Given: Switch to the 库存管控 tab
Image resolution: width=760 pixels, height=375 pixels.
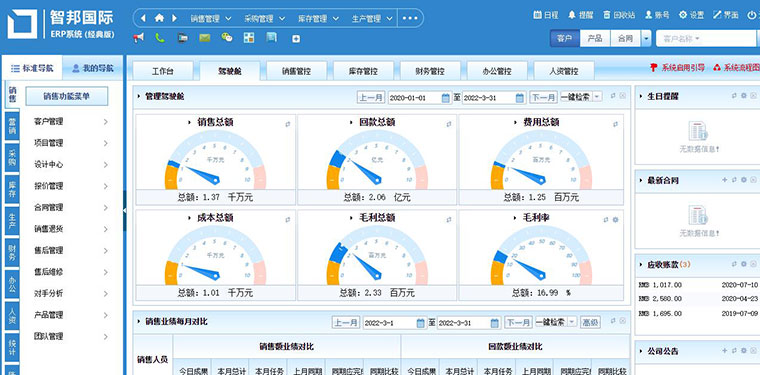Looking at the screenshot, I should click(x=364, y=71).
